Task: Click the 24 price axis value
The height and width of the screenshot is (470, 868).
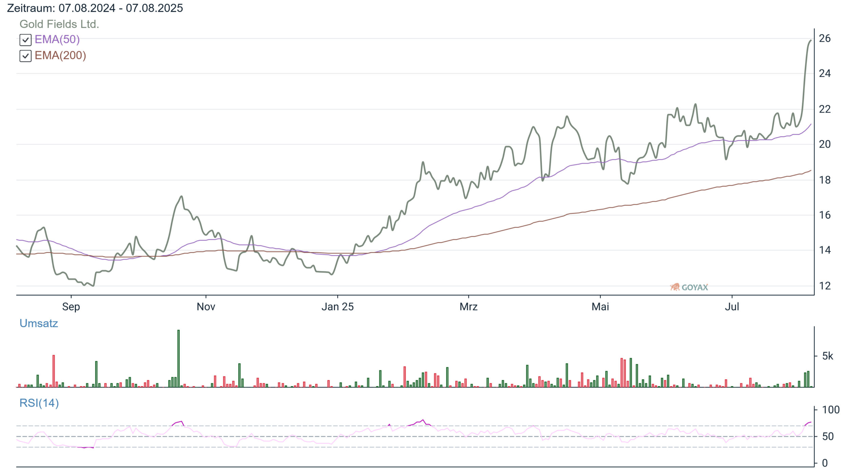Action: click(825, 73)
